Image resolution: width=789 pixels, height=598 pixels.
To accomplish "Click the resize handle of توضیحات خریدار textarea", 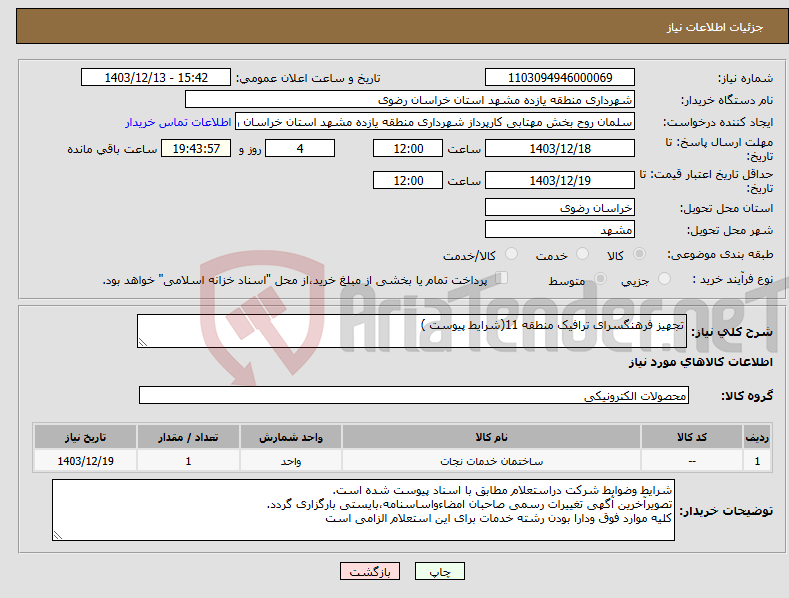I will (x=58, y=536).
